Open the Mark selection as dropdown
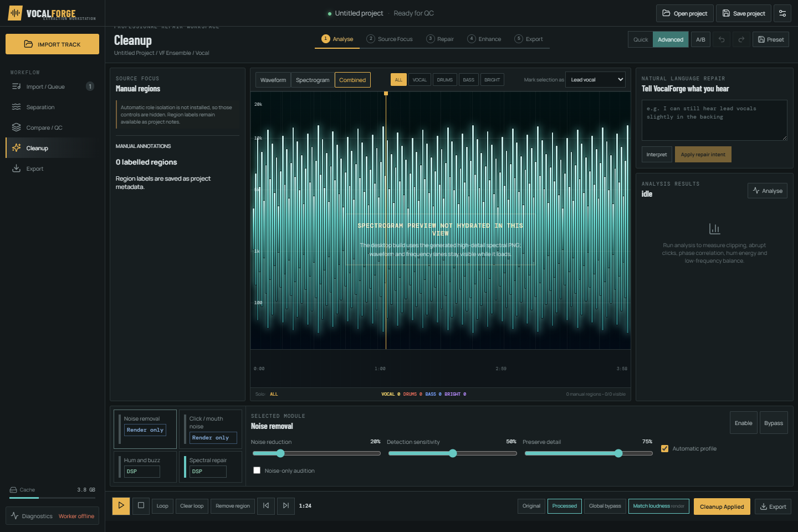Screen dimensions: 798x532 595,80
